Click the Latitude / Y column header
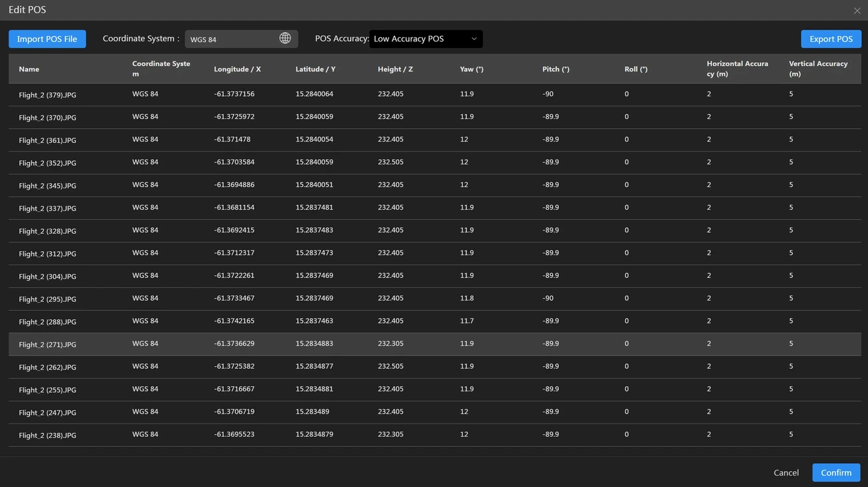This screenshot has width=868, height=487. (x=315, y=69)
